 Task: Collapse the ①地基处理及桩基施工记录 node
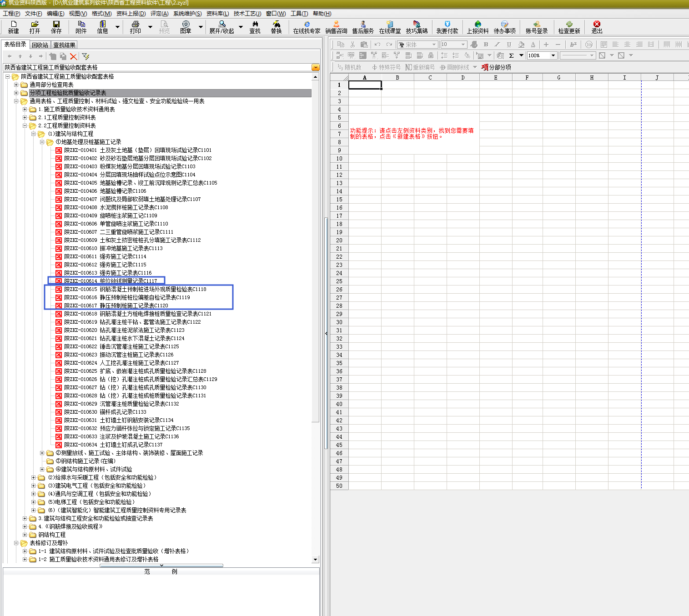[42, 142]
